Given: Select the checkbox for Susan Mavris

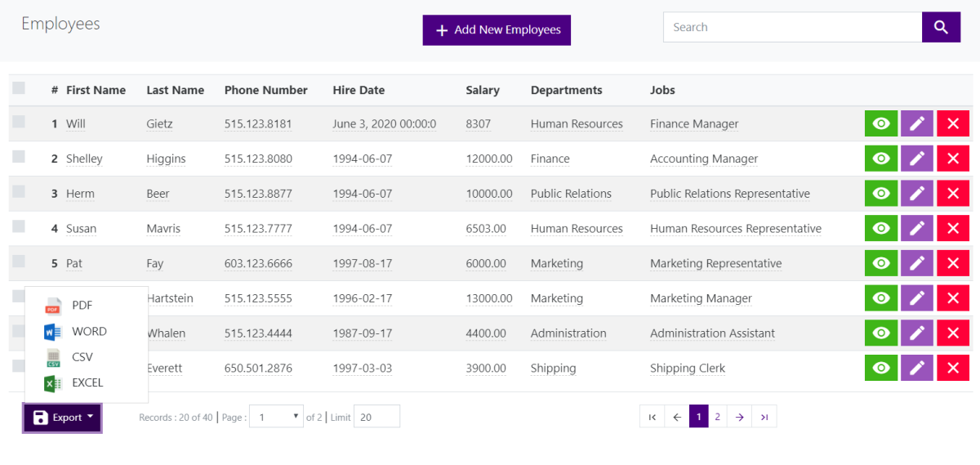Looking at the screenshot, I should coord(19,226).
